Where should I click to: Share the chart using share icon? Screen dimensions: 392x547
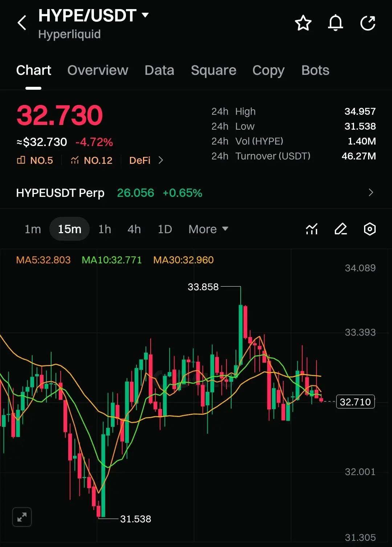click(x=368, y=23)
